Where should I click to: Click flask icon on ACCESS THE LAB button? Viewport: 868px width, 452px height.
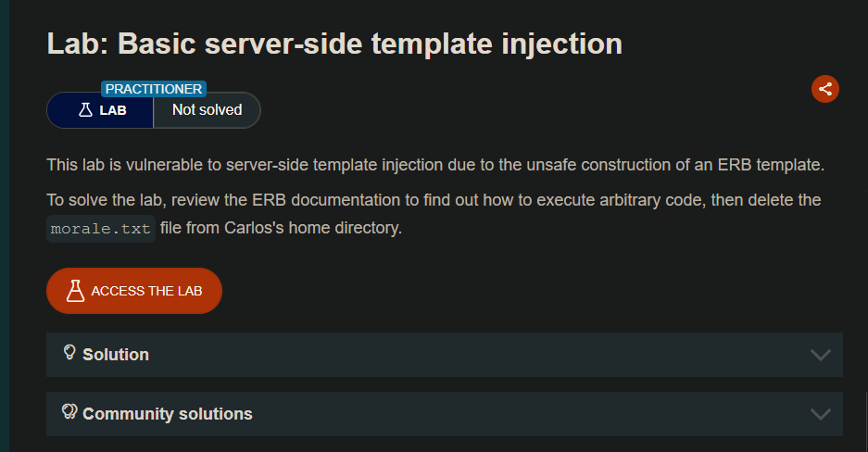pyautogui.click(x=76, y=291)
